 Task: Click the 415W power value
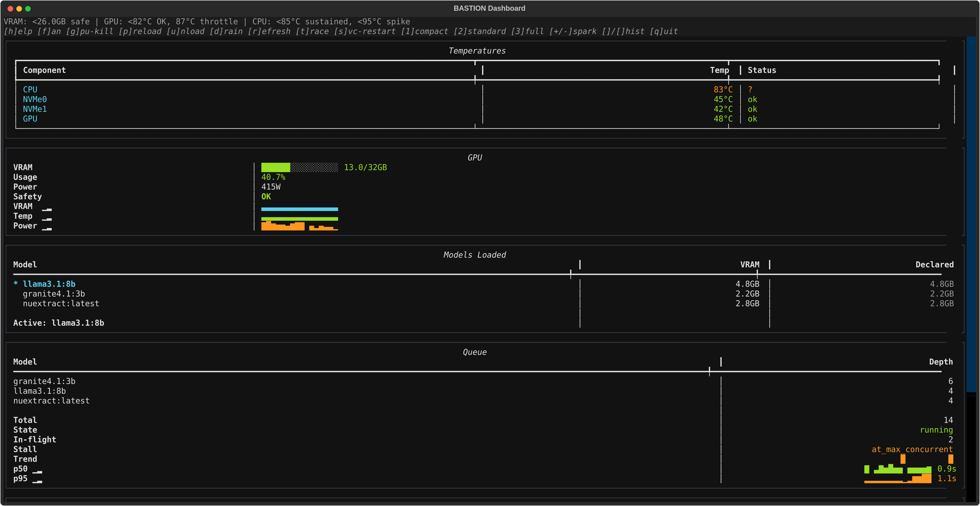pos(271,187)
